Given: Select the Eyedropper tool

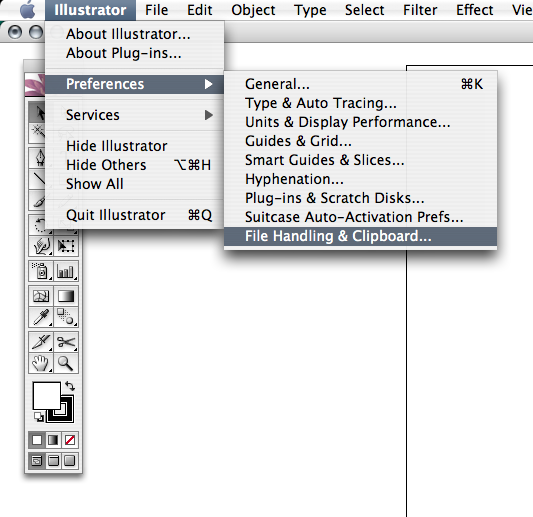Looking at the screenshot, I should click(x=41, y=317).
